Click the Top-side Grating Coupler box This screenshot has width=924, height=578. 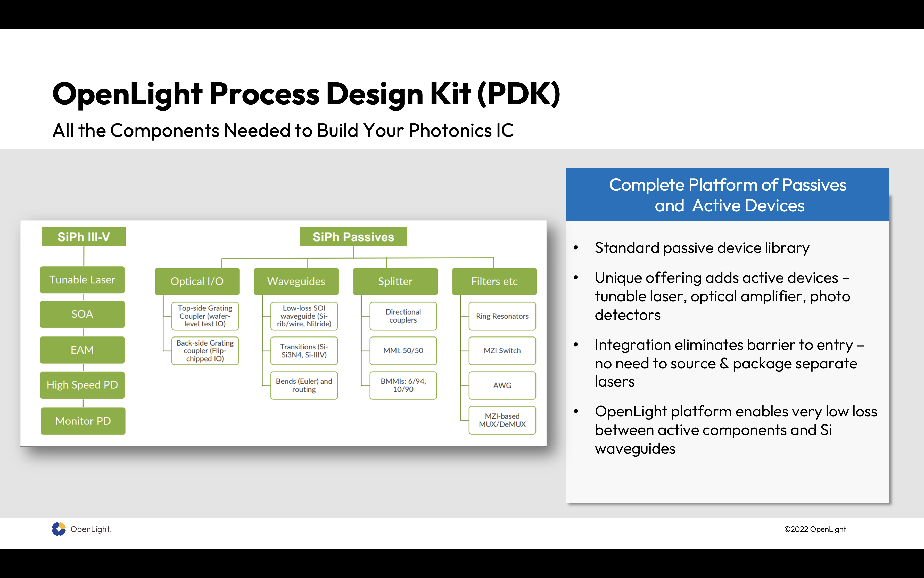point(205,316)
